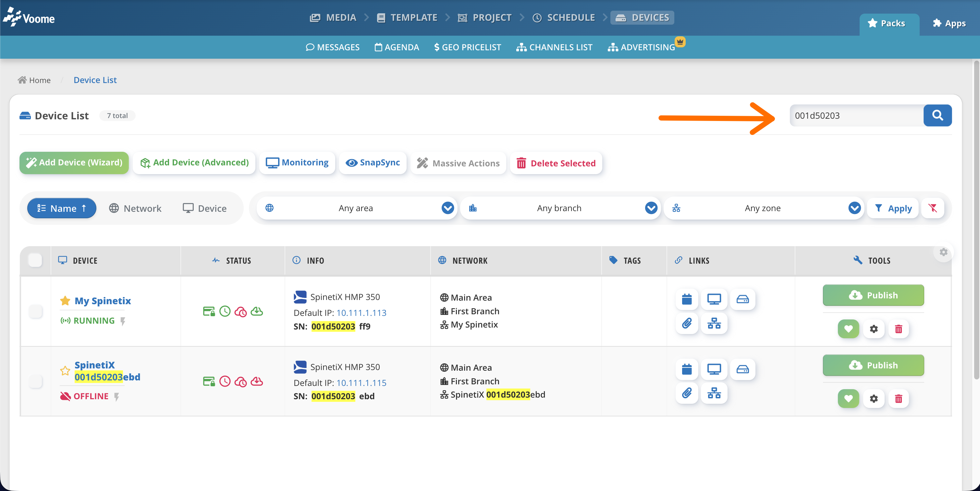Open the table column settings gear
Image resolution: width=980 pixels, height=491 pixels.
(x=943, y=252)
